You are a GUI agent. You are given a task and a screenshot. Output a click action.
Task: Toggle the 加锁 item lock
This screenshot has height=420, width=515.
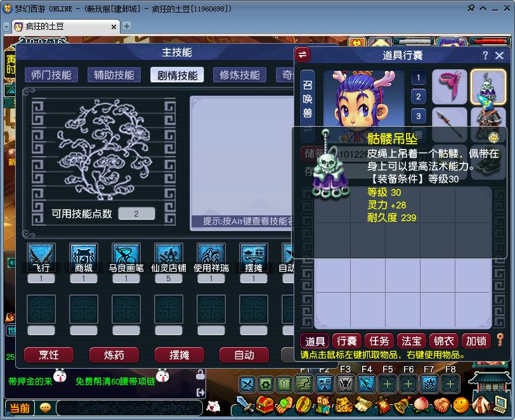pos(476,341)
